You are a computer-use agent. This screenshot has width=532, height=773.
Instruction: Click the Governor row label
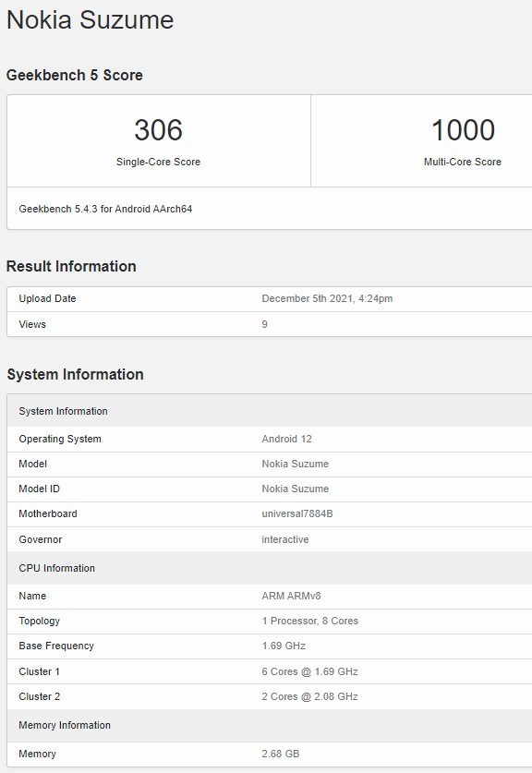(41, 540)
